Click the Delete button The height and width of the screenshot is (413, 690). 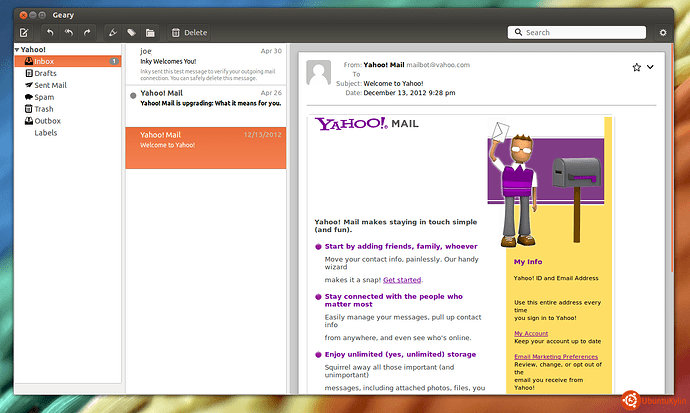tap(189, 33)
